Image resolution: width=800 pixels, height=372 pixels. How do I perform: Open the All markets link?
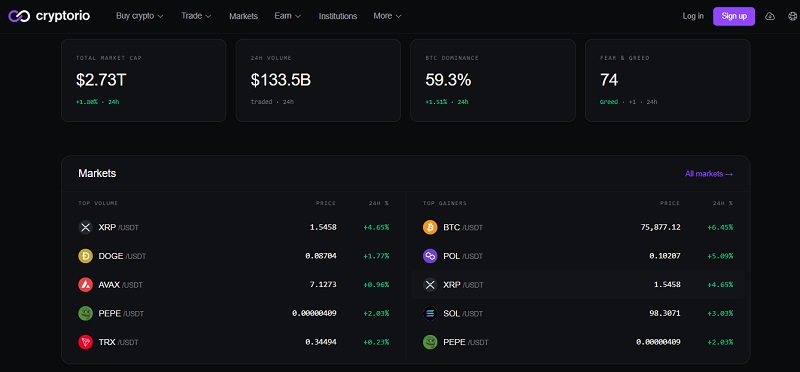(709, 174)
